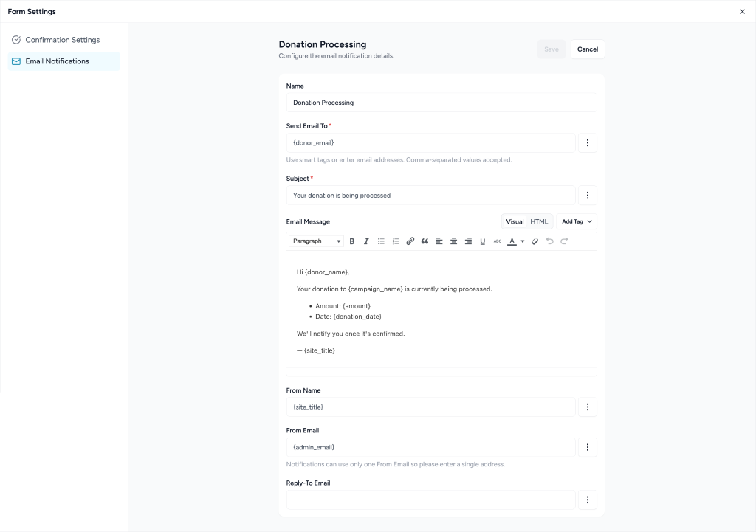This screenshot has width=756, height=532.
Task: Align text left
Action: click(439, 241)
